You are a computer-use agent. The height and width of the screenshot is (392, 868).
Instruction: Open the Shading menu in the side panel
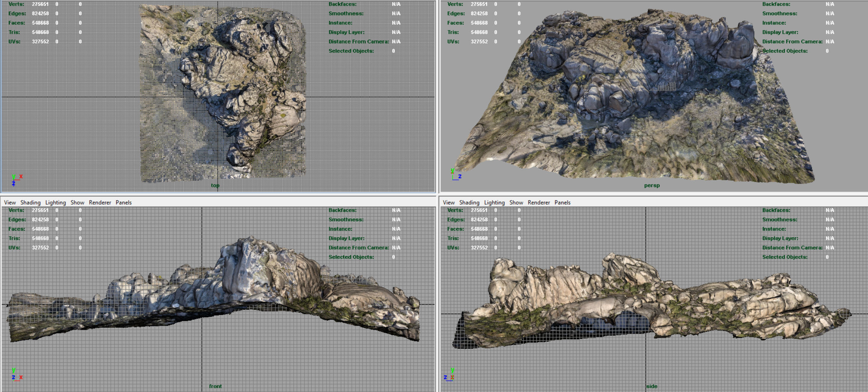[469, 202]
